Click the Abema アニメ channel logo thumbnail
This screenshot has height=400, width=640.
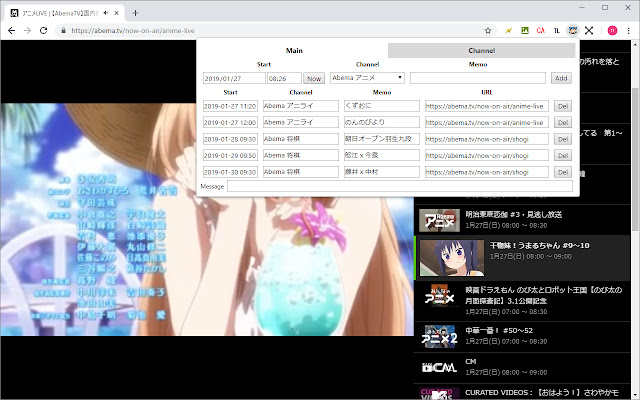[x=439, y=220]
